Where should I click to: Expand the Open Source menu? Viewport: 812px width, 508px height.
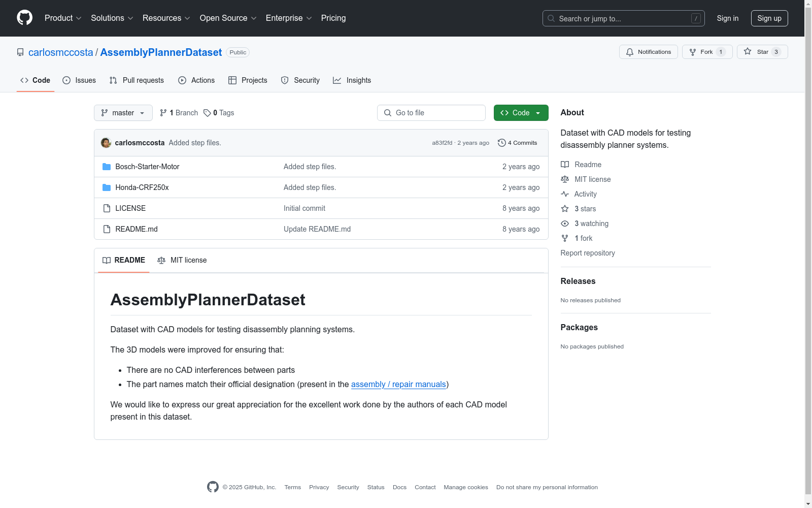pos(228,18)
